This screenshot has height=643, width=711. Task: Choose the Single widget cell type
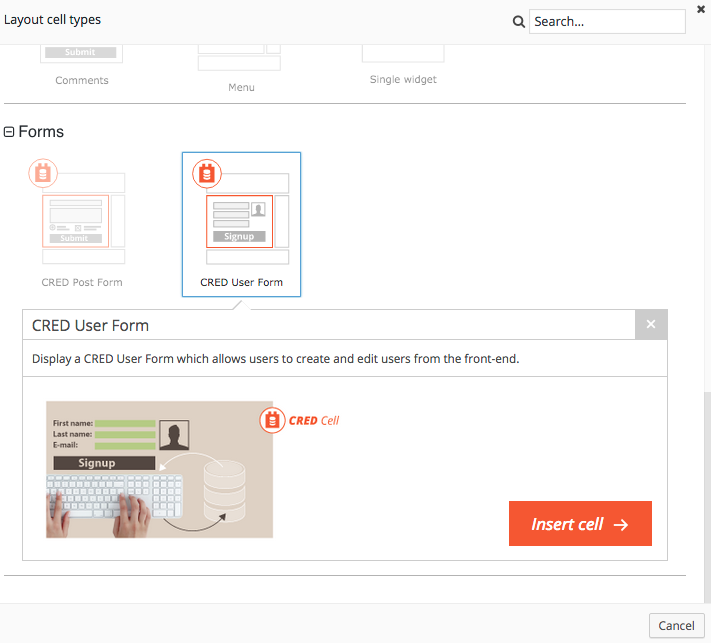(x=403, y=66)
